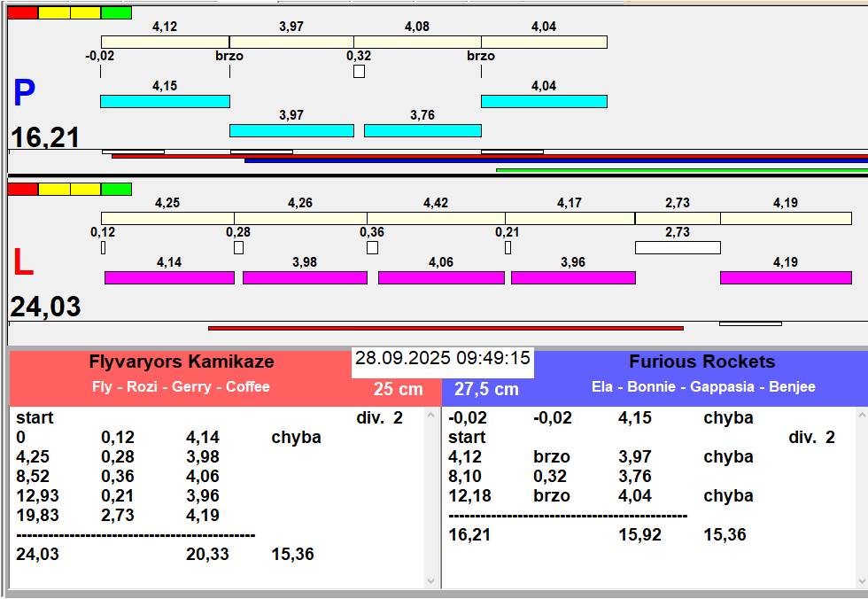Click down arrow of Furious Rockets results scrollbar
Viewport: 868px width, 599px height.
(862, 580)
